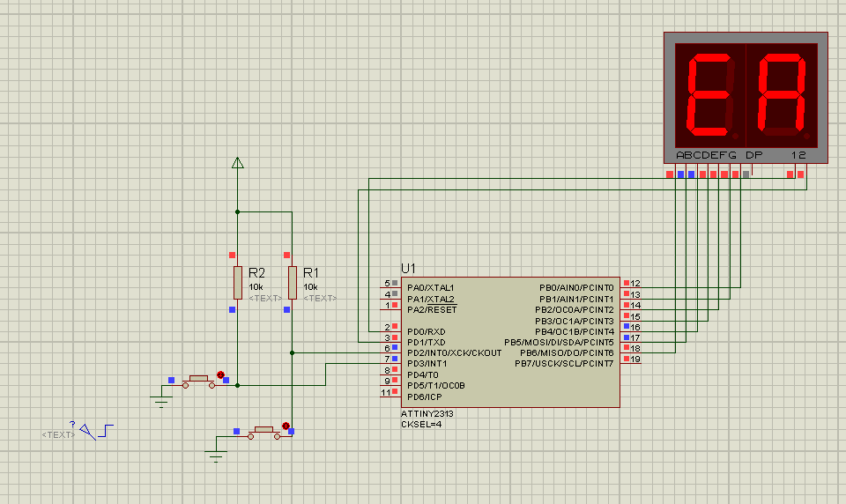Click the DP pin label on the display

click(x=753, y=156)
